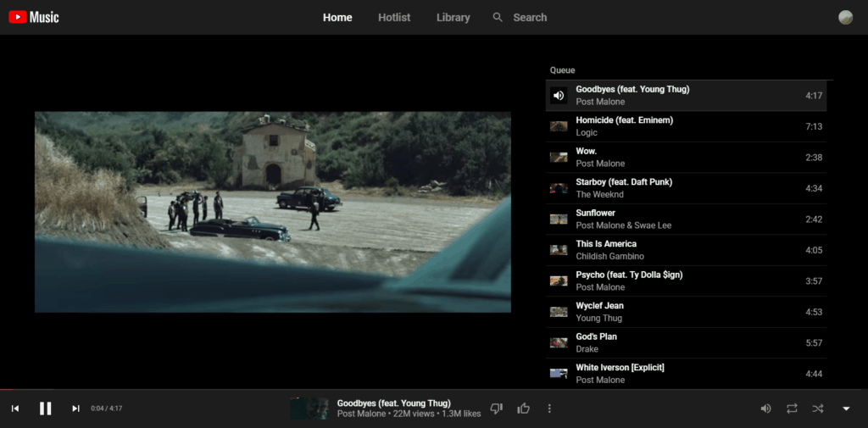This screenshot has width=868, height=428.
Task: Open the Home tab
Action: coord(337,17)
